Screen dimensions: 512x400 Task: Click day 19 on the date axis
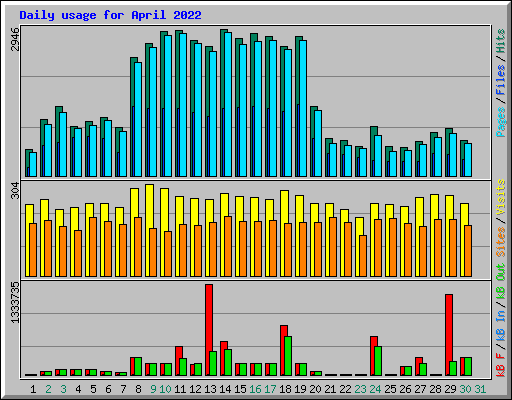pos(300,389)
